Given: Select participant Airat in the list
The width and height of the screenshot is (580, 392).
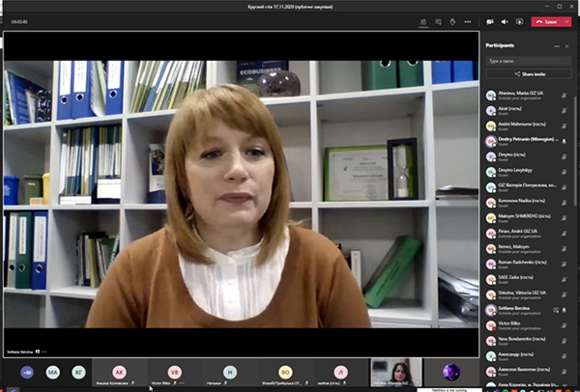Looking at the screenshot, I should (528, 110).
